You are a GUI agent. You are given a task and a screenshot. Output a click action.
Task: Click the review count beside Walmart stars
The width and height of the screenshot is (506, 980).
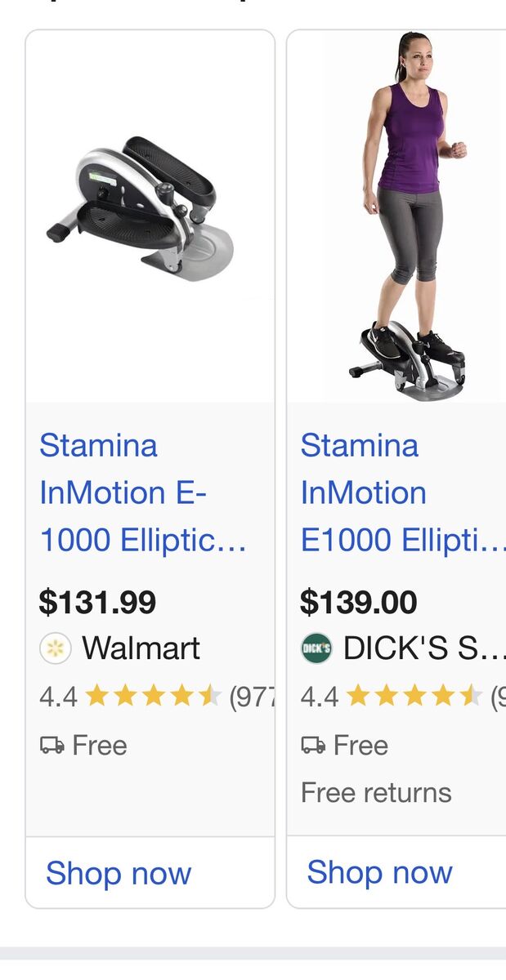pyautogui.click(x=252, y=697)
